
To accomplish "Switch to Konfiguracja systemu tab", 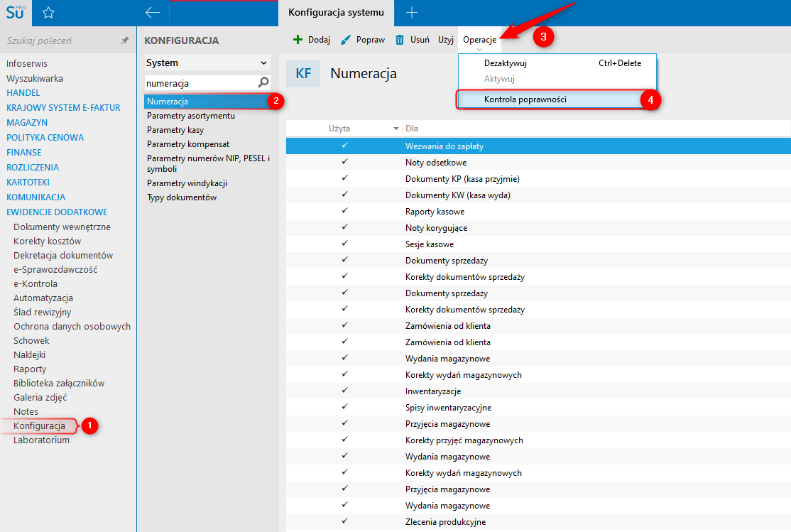I will (x=336, y=13).
